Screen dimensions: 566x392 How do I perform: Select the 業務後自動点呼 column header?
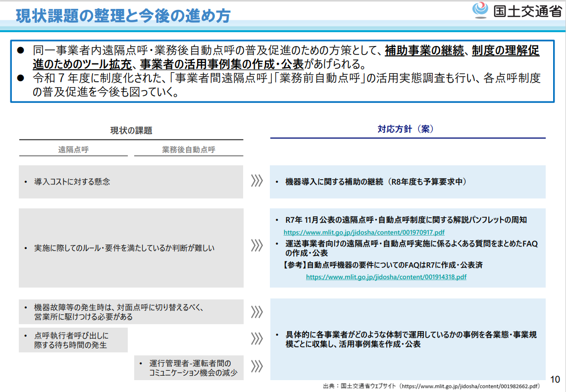189,149
